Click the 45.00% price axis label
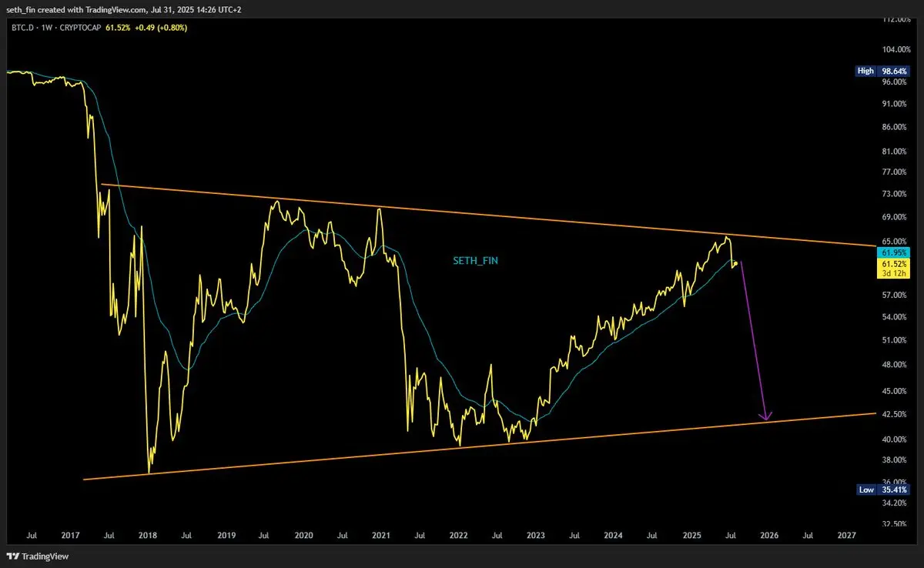Image resolution: width=924 pixels, height=568 pixels. coord(896,391)
